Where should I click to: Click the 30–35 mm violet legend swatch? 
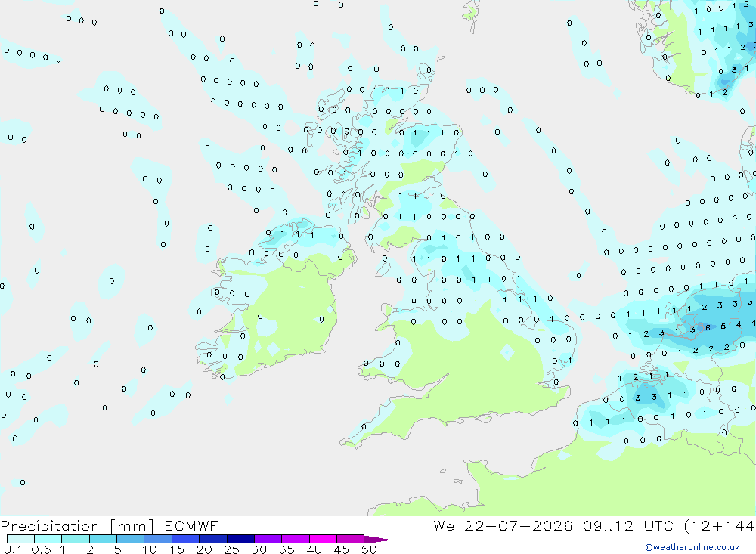pos(268,539)
